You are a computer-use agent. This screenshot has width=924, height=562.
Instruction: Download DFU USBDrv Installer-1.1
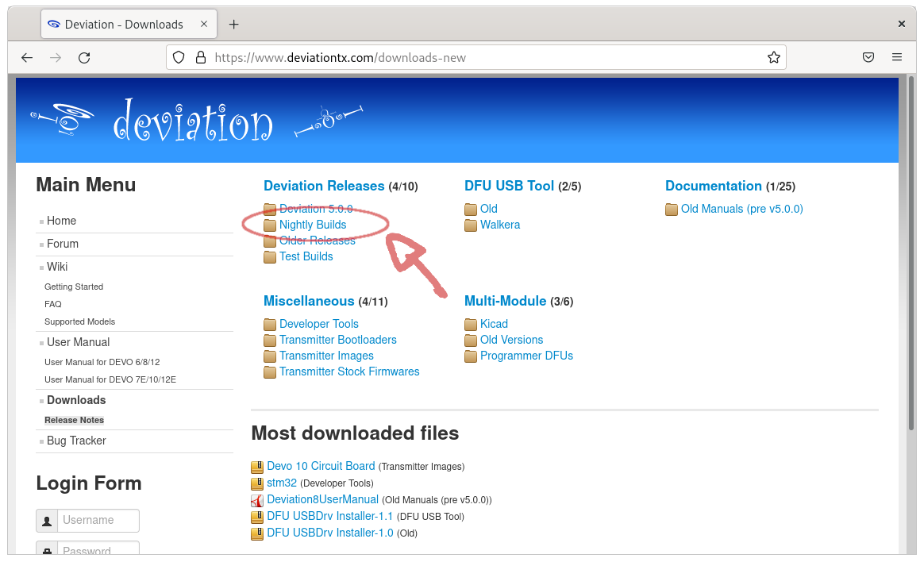pyautogui.click(x=330, y=517)
